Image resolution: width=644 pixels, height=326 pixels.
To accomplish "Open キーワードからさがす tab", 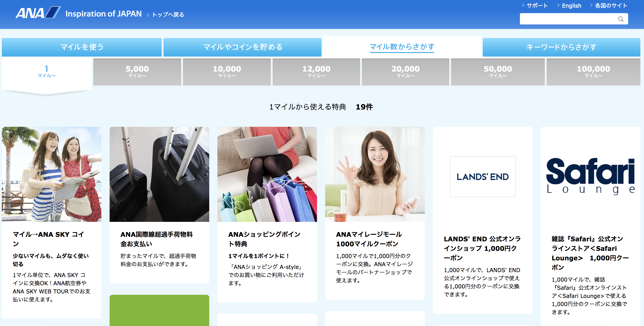I will 561,47.
